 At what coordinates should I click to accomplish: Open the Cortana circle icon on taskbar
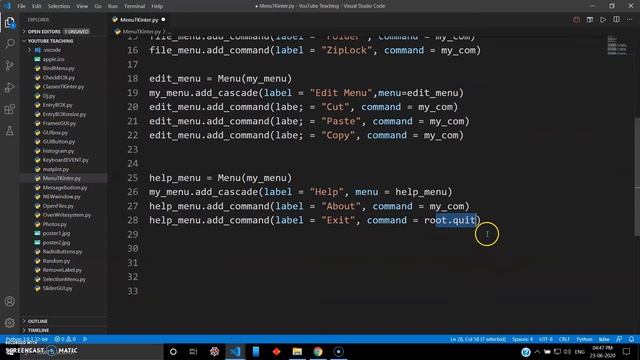tap(173, 351)
